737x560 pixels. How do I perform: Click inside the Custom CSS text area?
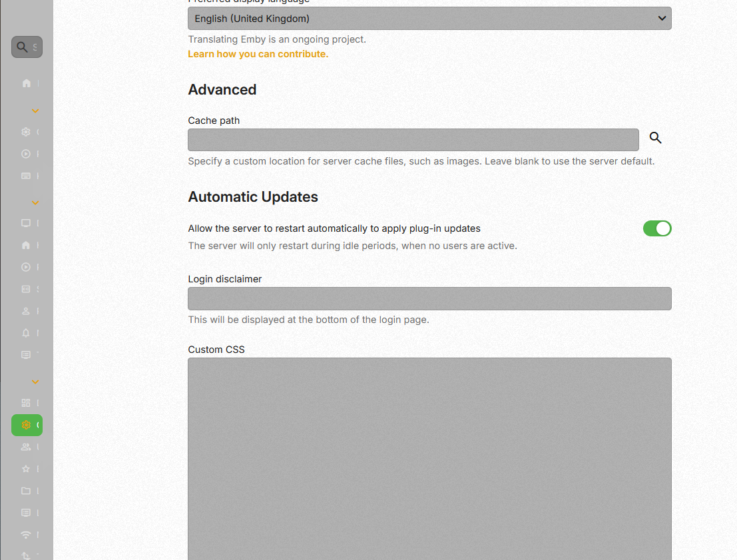[x=429, y=459]
